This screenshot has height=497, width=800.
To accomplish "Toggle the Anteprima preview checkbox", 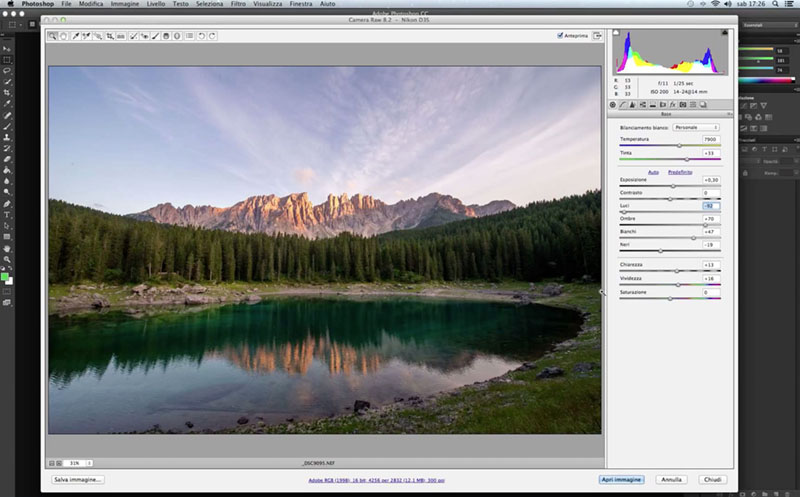I will [x=560, y=35].
